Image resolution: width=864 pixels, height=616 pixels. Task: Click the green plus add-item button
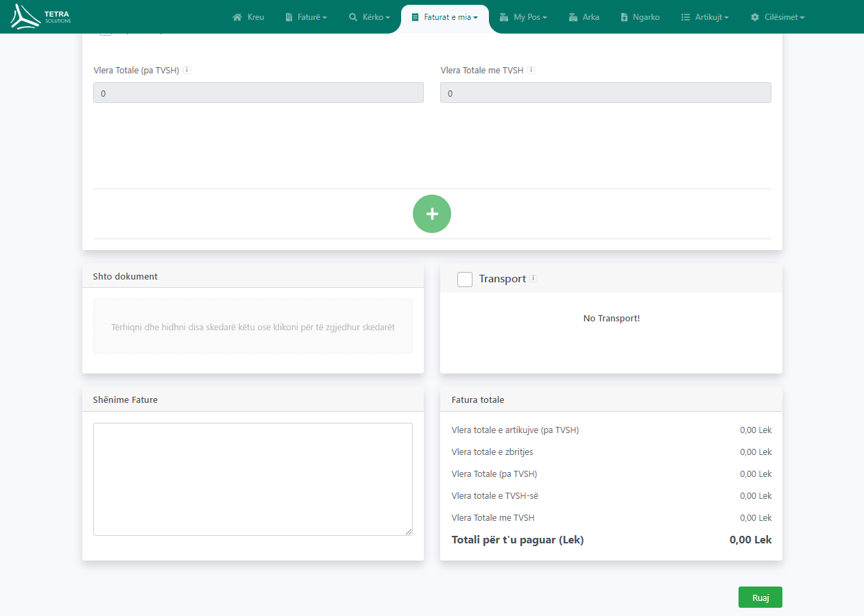(432, 214)
